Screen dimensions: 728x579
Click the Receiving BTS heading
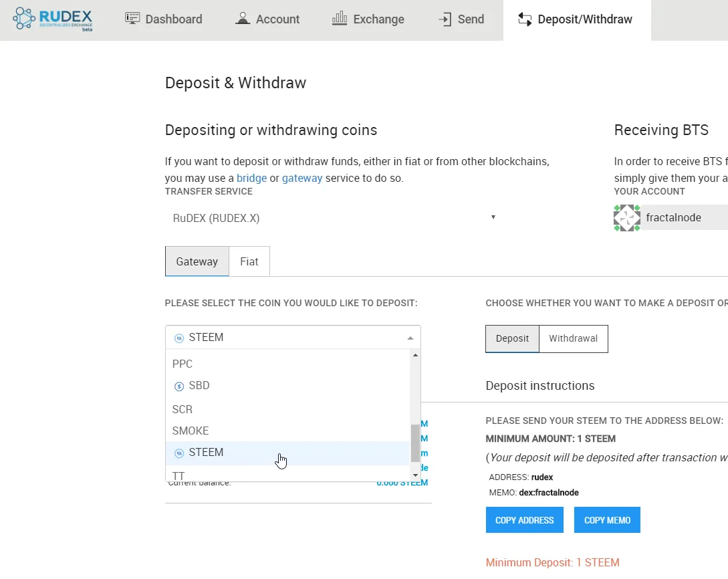(661, 130)
